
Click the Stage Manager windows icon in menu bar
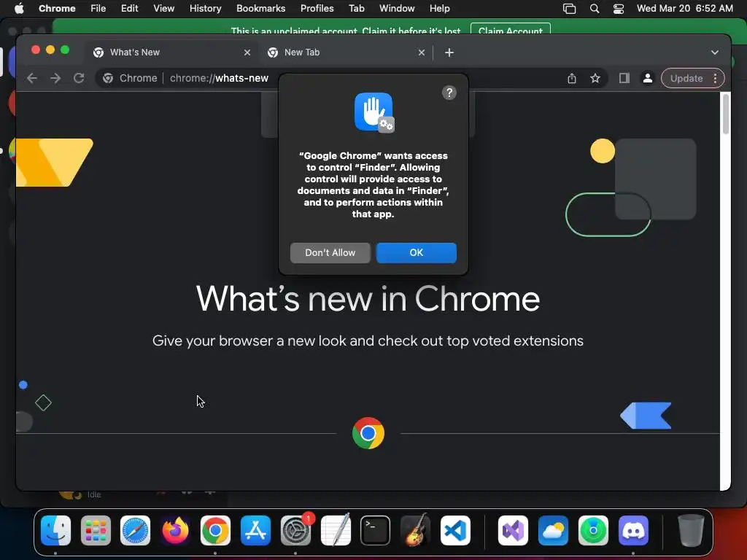pyautogui.click(x=569, y=9)
